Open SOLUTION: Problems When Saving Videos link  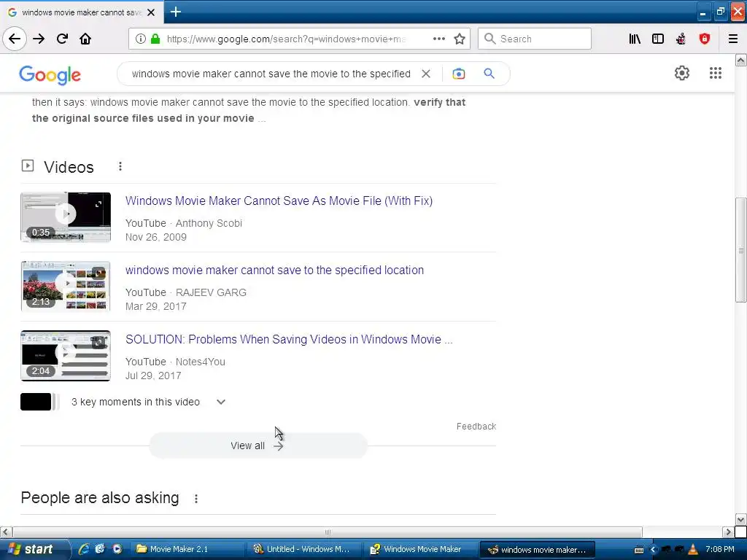tap(289, 340)
